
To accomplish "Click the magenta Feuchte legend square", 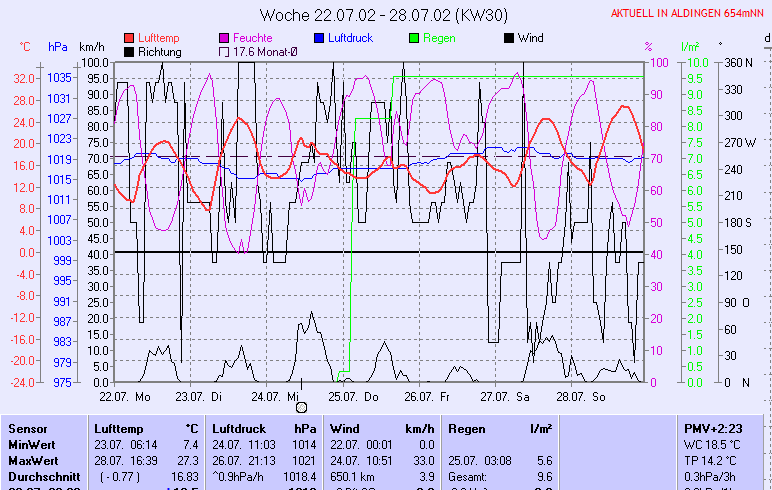I will click(x=224, y=38).
